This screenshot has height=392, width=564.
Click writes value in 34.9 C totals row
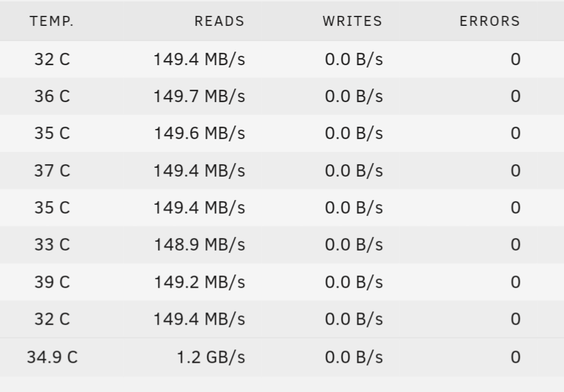click(x=354, y=357)
